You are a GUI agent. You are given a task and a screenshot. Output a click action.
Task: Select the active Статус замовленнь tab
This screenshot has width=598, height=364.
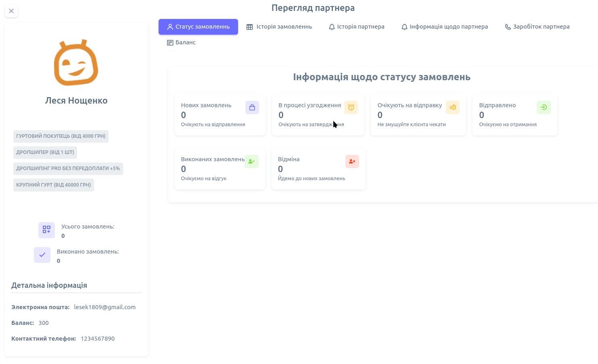pyautogui.click(x=198, y=27)
